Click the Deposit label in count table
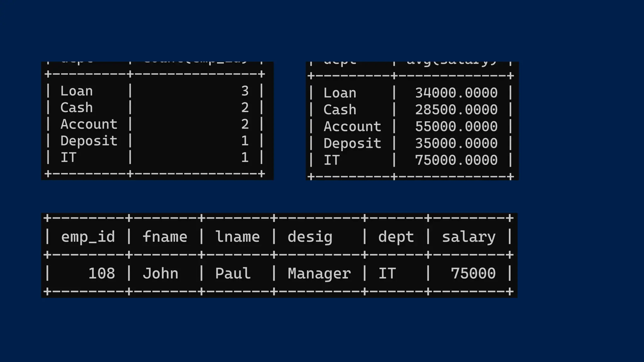Viewport: 644px width, 362px height. pyautogui.click(x=89, y=141)
